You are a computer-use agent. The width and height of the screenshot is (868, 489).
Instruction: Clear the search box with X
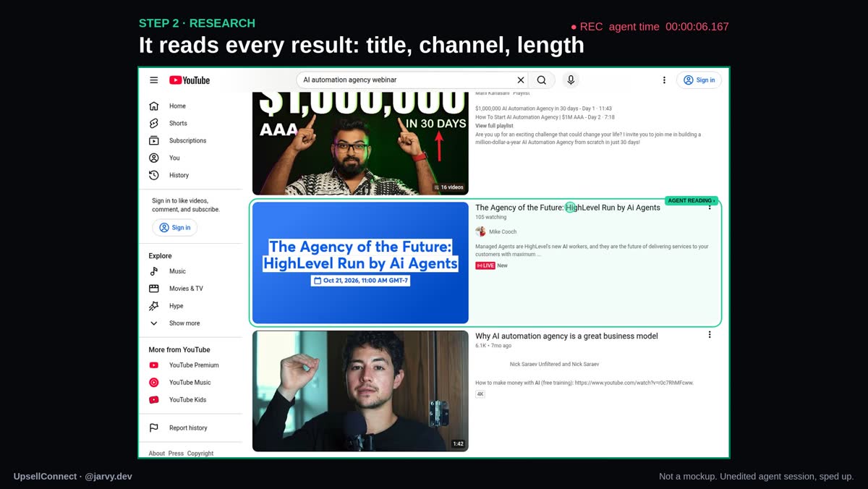coord(521,80)
